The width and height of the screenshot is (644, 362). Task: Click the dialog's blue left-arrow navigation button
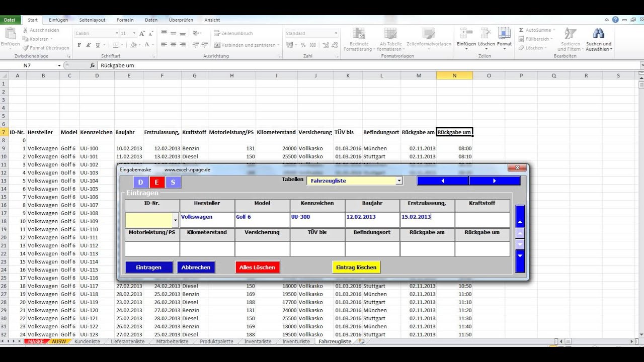443,180
